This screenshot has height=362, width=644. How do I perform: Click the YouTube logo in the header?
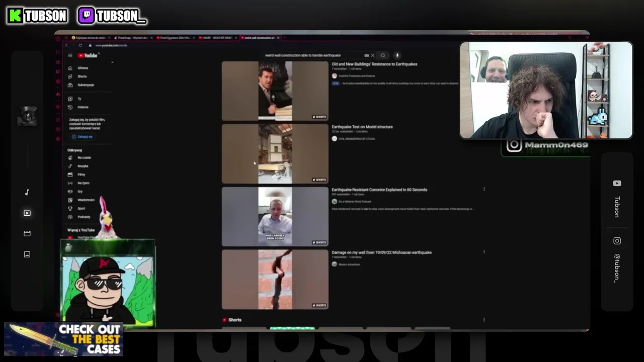(88, 55)
